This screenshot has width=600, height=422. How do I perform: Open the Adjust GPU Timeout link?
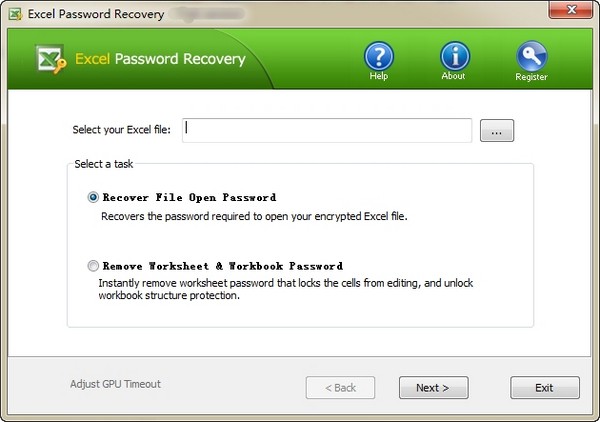(x=115, y=384)
